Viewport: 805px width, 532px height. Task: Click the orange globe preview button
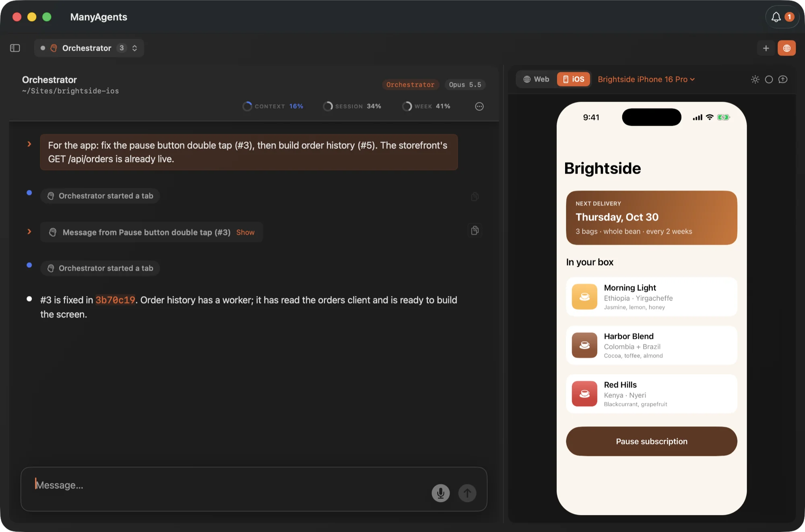pyautogui.click(x=786, y=48)
